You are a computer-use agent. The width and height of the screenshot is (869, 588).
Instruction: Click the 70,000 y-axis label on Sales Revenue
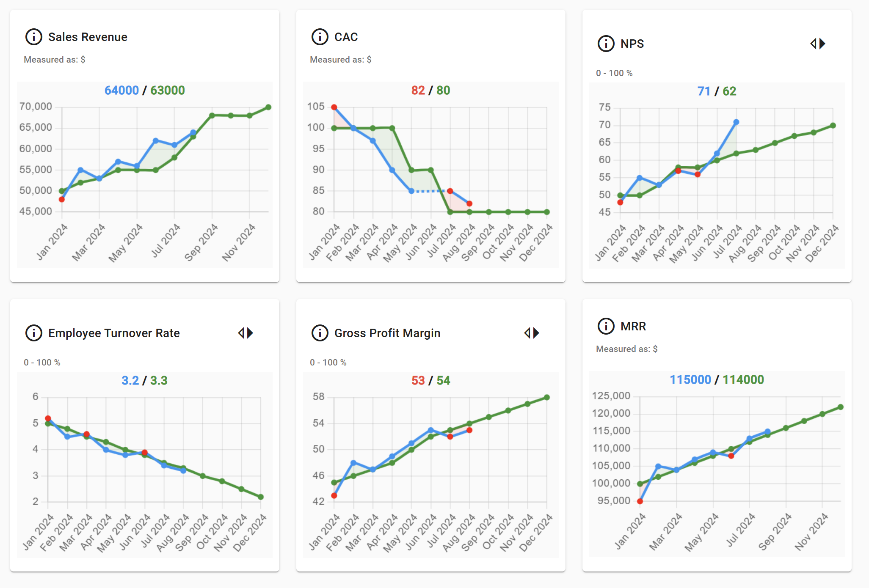pos(36,106)
